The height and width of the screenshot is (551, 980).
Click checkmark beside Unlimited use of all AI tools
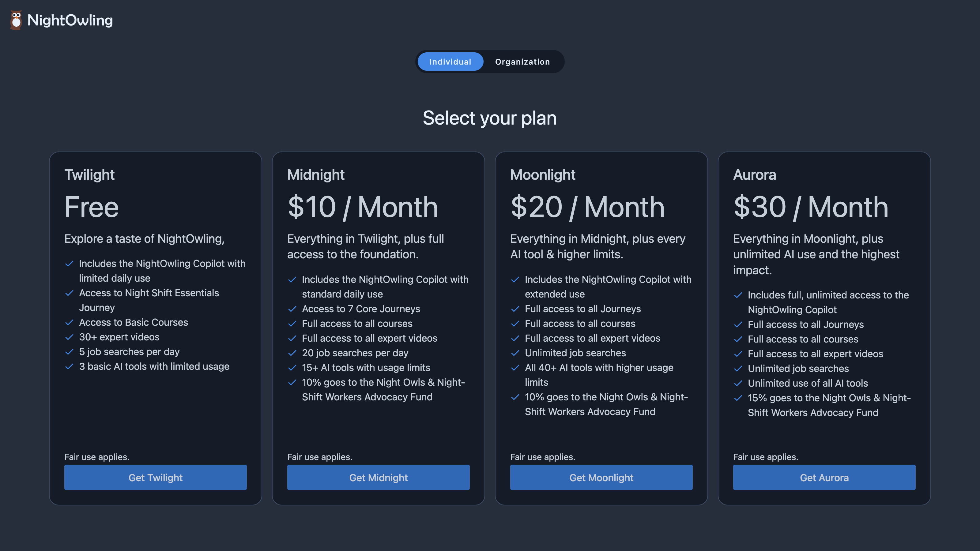tap(738, 383)
